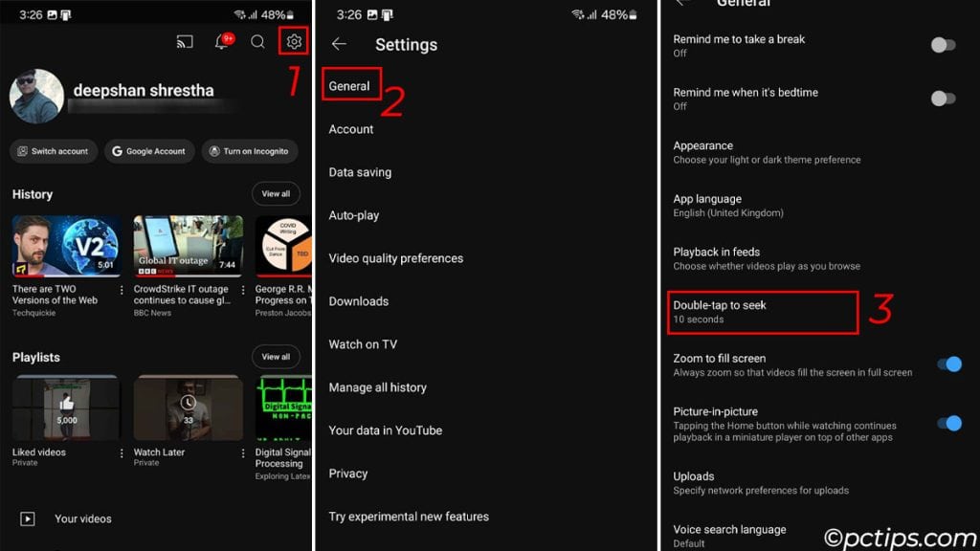Tap the back arrow on the Settings screen
Viewport: 980px width, 551px height.
click(339, 44)
